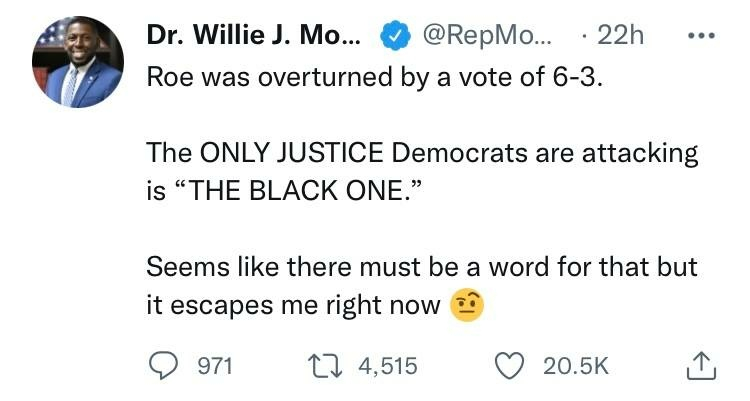The image size is (750, 401).
Task: Click the "Roe was overturned" sentence
Action: 375,77
